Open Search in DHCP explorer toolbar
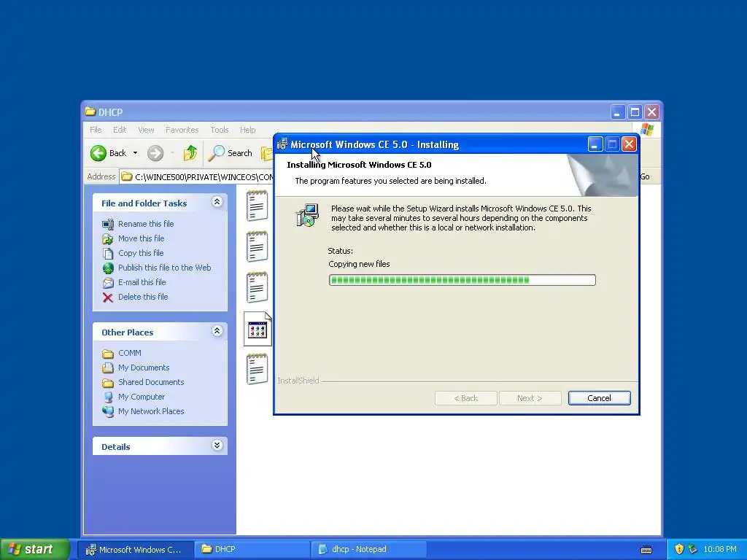Screen dimensions: 747x560 pos(230,153)
